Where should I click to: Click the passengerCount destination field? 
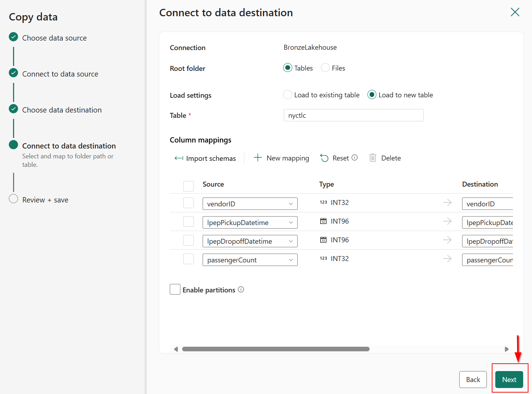[488, 260]
